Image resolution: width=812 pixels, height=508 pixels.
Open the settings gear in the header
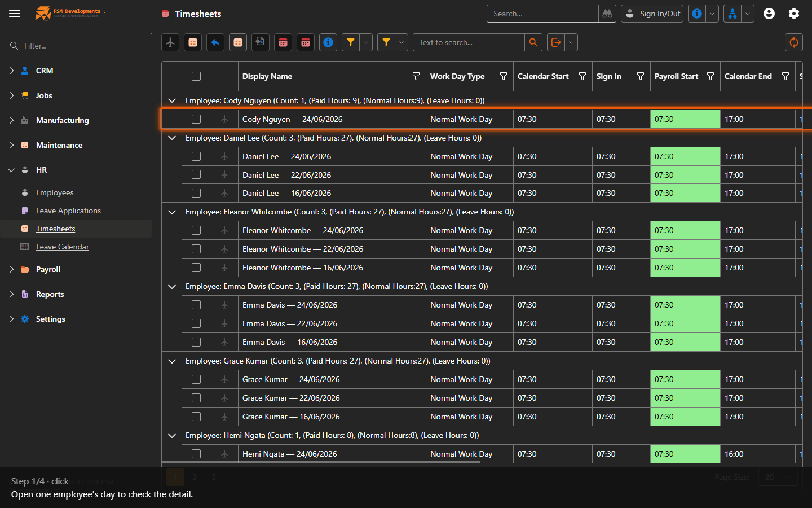click(x=793, y=14)
